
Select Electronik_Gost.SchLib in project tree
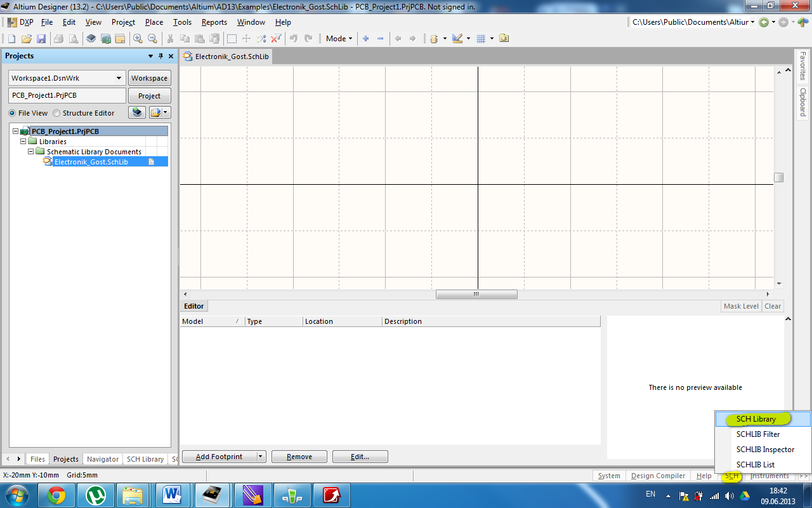pyautogui.click(x=91, y=162)
